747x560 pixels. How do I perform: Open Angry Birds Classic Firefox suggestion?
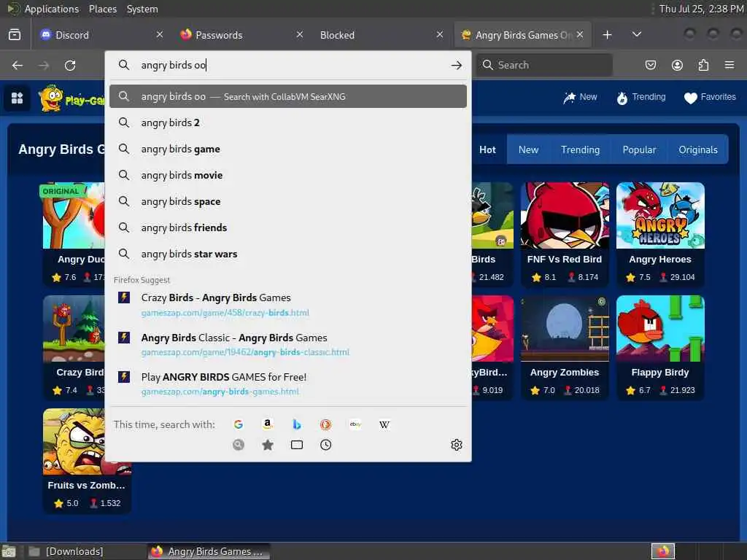tap(287, 344)
